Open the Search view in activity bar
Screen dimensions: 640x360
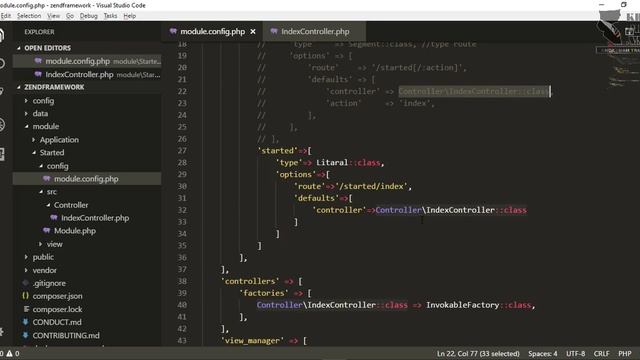coord(2,63)
